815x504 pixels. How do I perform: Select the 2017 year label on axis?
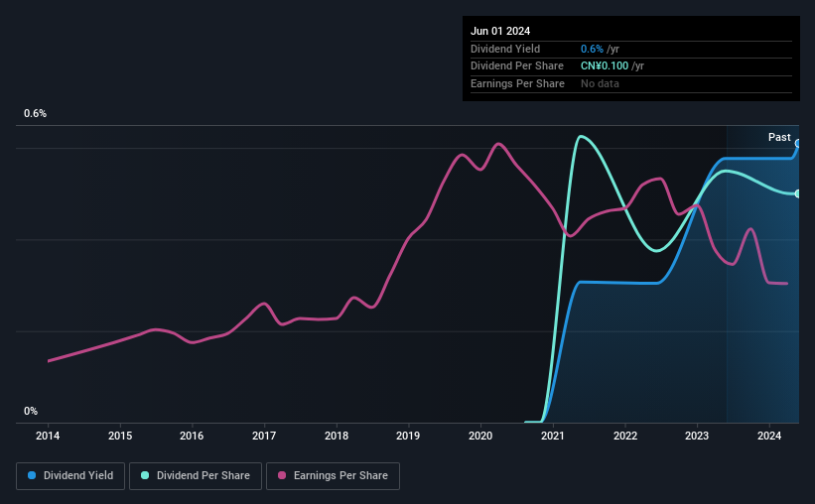point(264,436)
